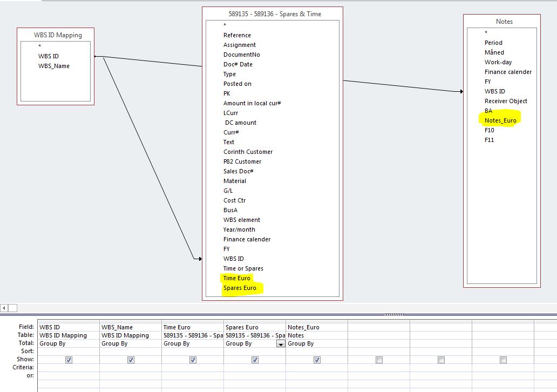The width and height of the screenshot is (557, 392).
Task: Select Period field in Notes table
Action: [x=493, y=43]
